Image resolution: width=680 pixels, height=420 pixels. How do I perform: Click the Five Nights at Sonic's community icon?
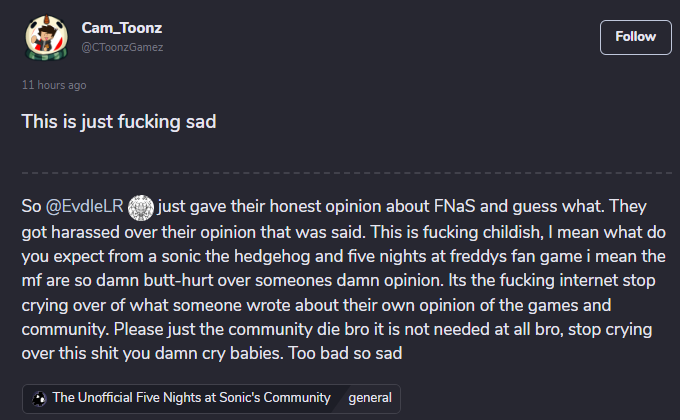pyautogui.click(x=38, y=398)
